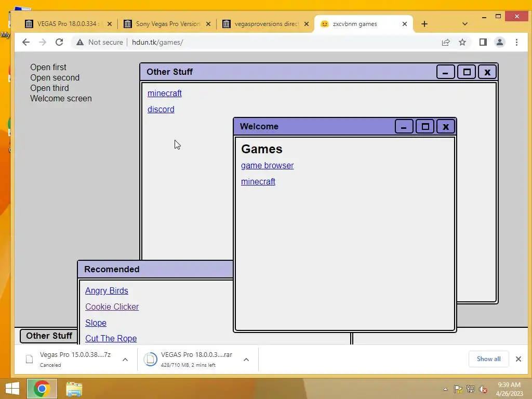
Task: Minimize the Chrome browser window
Action: (x=484, y=16)
